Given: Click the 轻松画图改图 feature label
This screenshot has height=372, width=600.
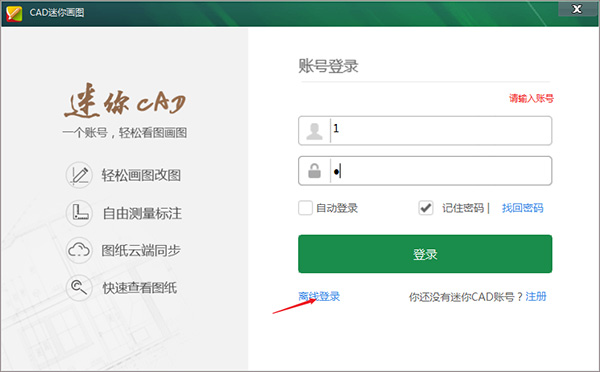Looking at the screenshot, I should click(x=141, y=175).
